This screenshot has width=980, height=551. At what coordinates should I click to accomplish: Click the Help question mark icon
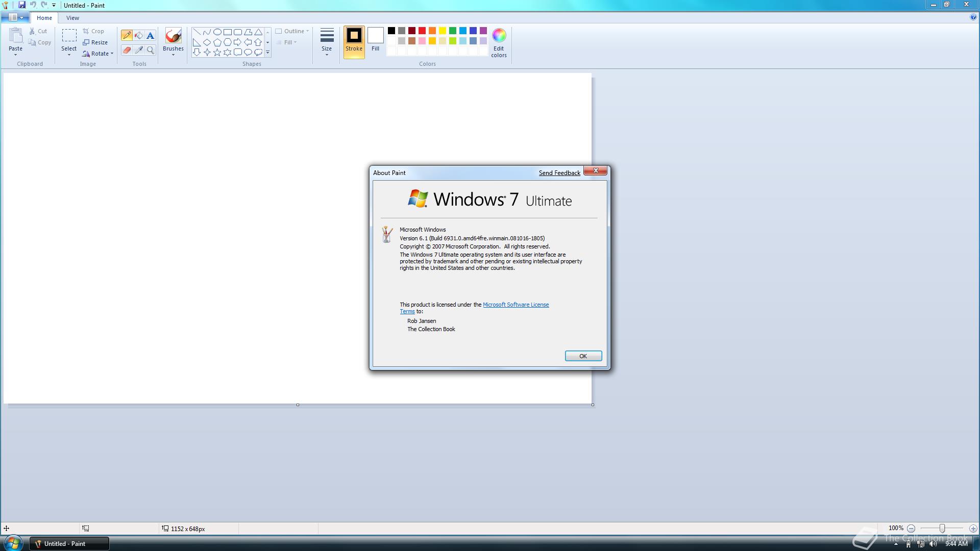click(973, 17)
